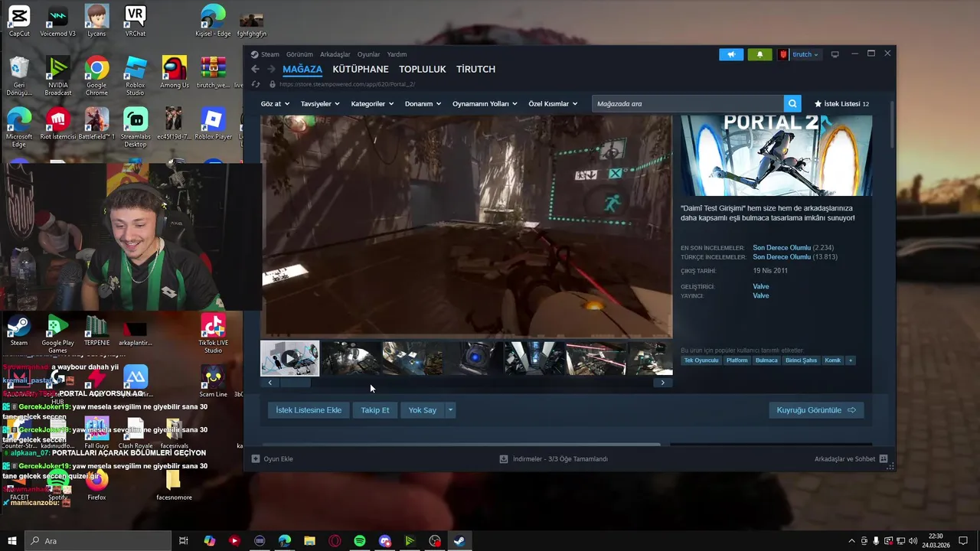
Task: Open Arkadaşlar ve Sohbet panel
Action: tap(851, 459)
